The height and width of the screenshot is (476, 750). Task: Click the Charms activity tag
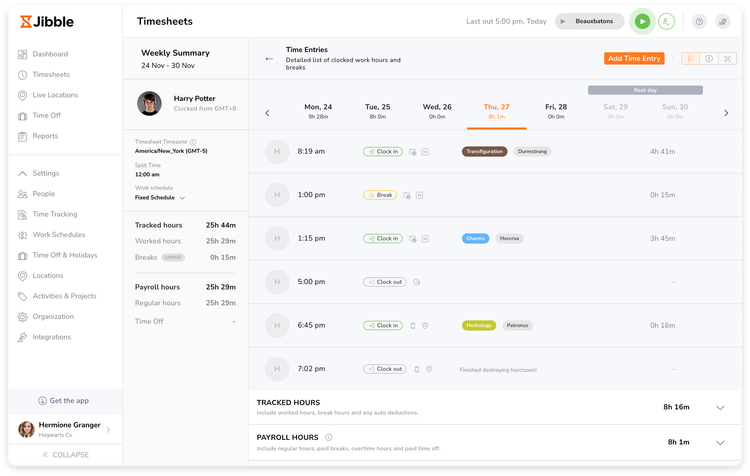[x=475, y=239]
